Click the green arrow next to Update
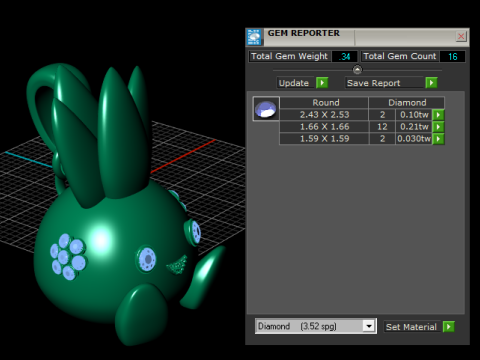The height and width of the screenshot is (360, 480). (322, 83)
